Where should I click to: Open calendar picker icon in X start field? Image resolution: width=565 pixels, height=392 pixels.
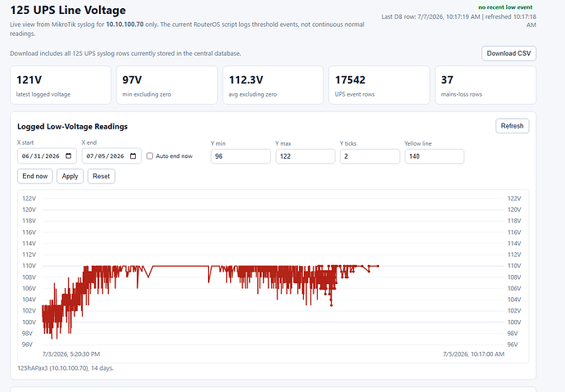(x=69, y=155)
